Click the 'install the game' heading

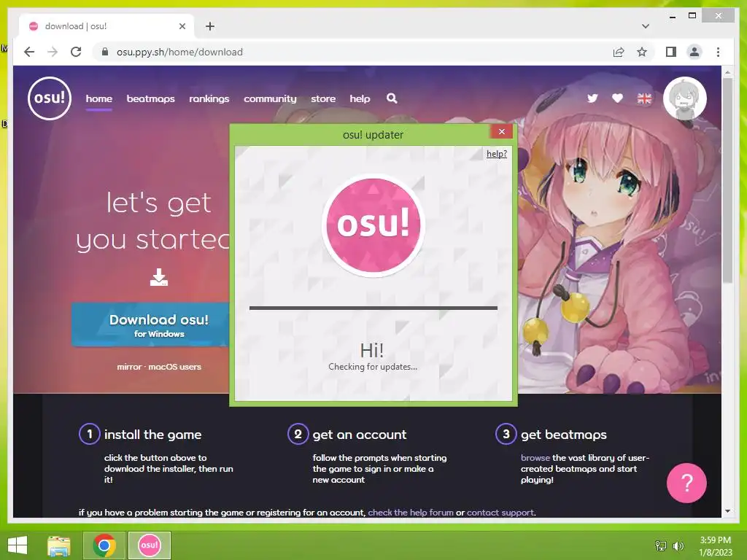(152, 435)
